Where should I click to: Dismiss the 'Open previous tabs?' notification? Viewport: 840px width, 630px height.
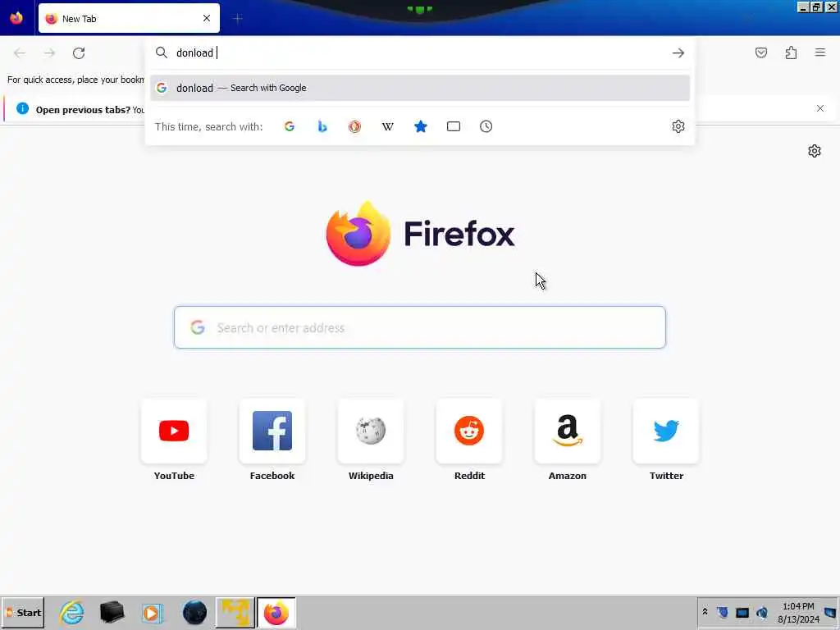pos(819,108)
